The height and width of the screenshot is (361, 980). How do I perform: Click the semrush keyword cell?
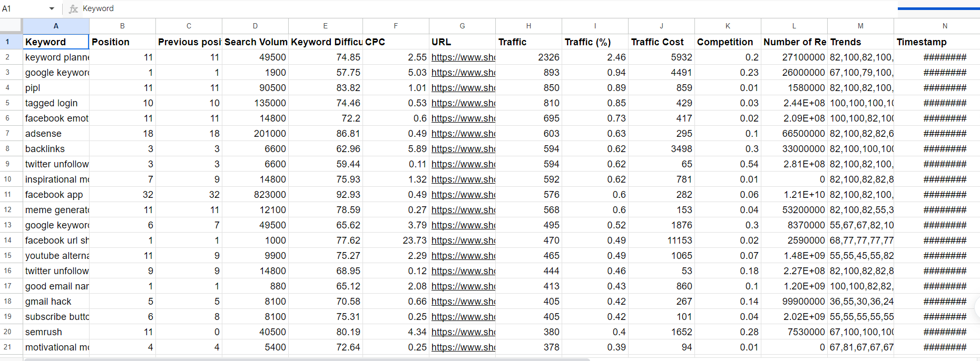coord(56,332)
